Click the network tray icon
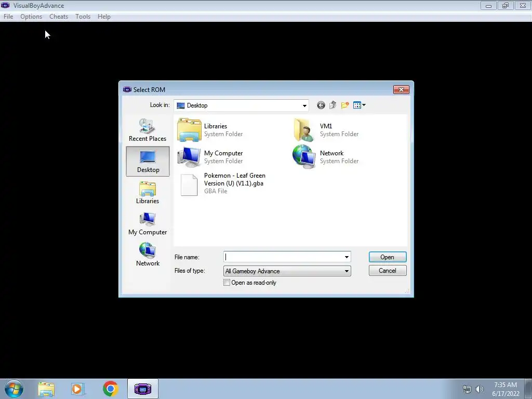The image size is (532, 399). click(x=467, y=389)
